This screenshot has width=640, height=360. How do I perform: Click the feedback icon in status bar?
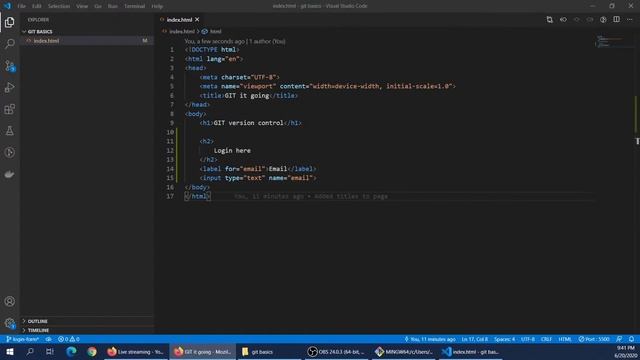pyautogui.click(x=619, y=339)
